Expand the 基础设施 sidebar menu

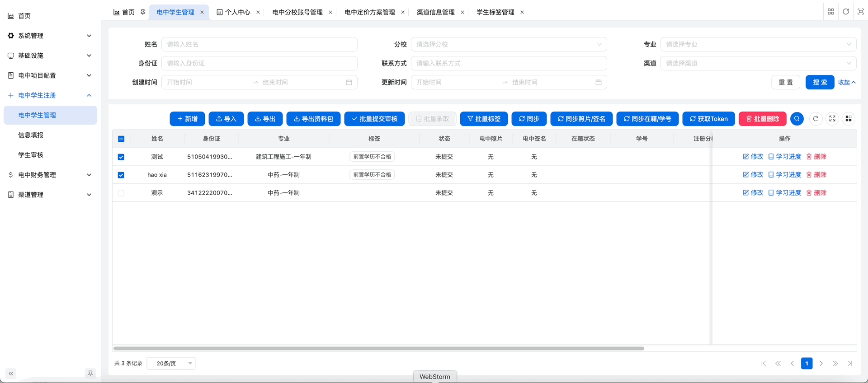point(50,56)
